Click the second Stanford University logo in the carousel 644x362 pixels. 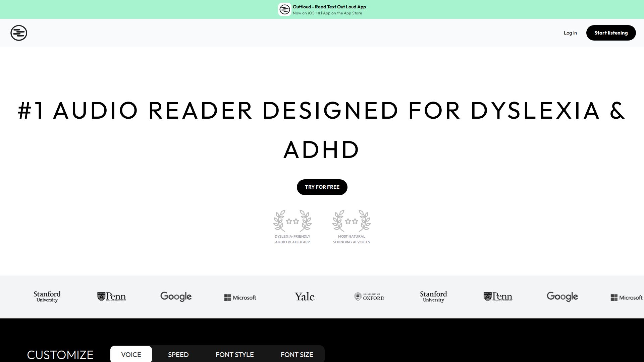pos(433,297)
